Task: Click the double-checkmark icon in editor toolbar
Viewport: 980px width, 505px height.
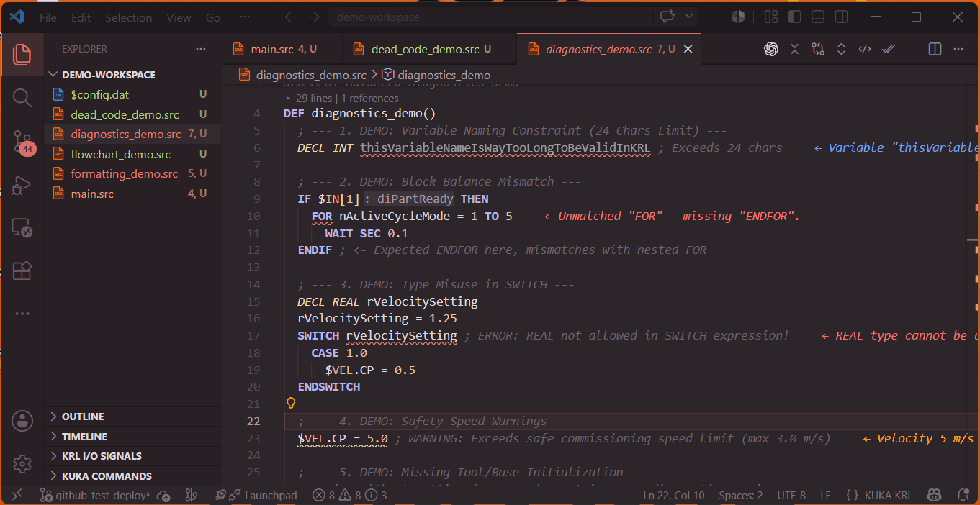Action: coord(889,49)
